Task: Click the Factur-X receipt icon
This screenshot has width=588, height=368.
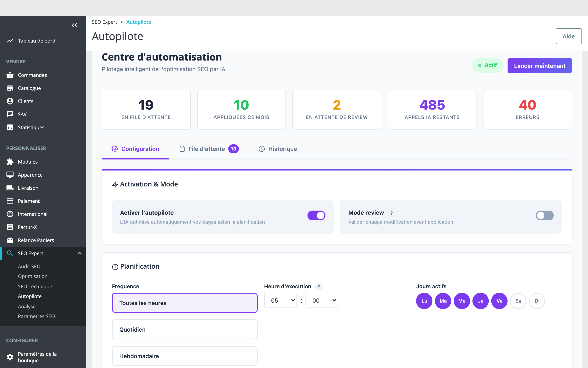Action: [x=10, y=227]
